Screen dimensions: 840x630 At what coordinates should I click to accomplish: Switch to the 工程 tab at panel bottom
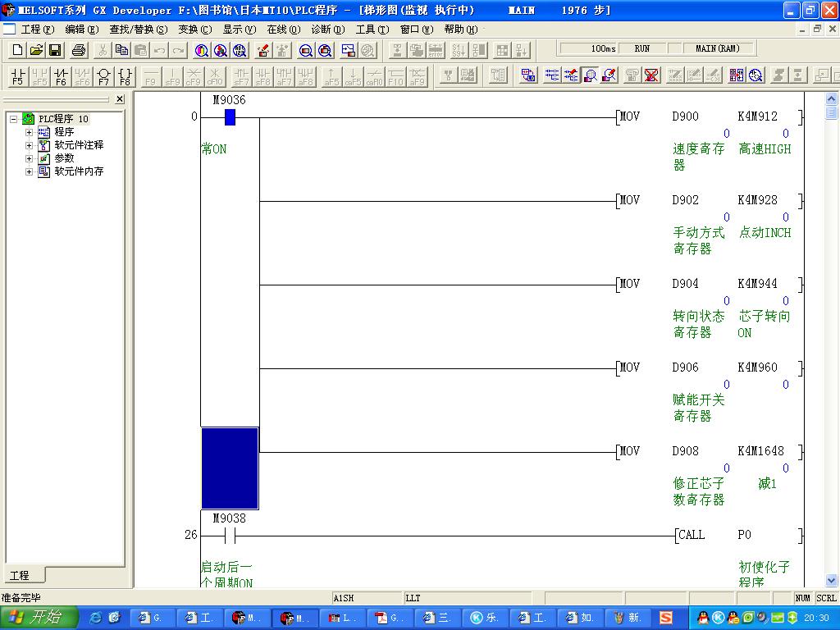point(20,575)
